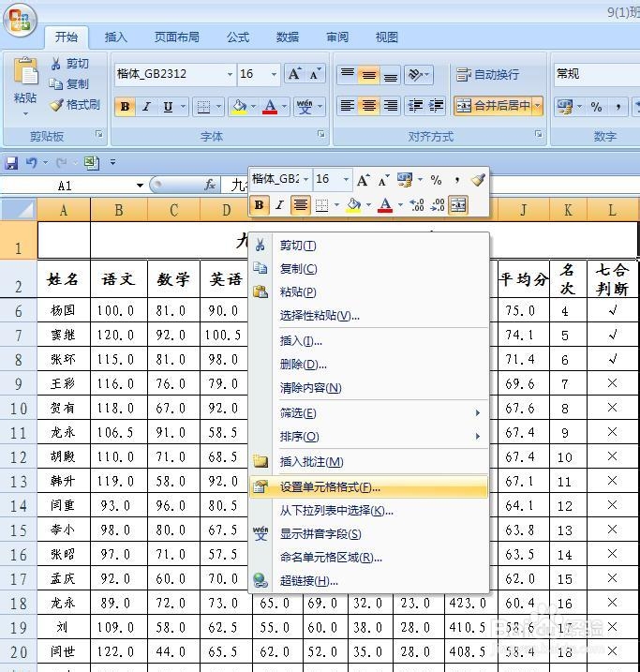Image resolution: width=640 pixels, height=672 pixels.
Task: Choose 设置单元格格式 in context menu
Action: pos(368,487)
